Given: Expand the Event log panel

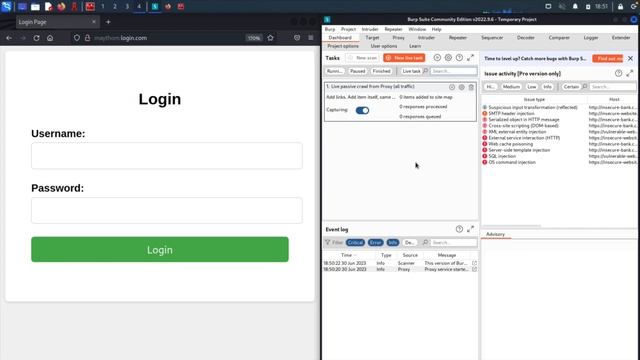Looking at the screenshot, I should pos(471,229).
